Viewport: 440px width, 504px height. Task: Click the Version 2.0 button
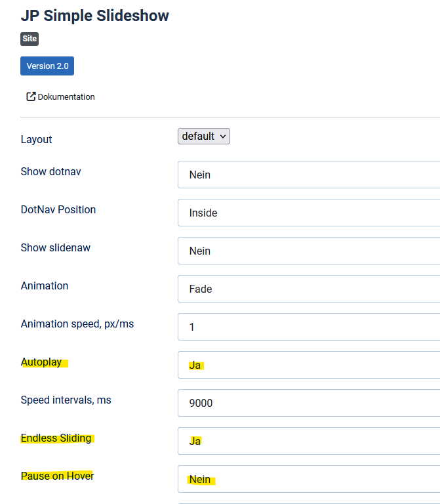[x=47, y=66]
